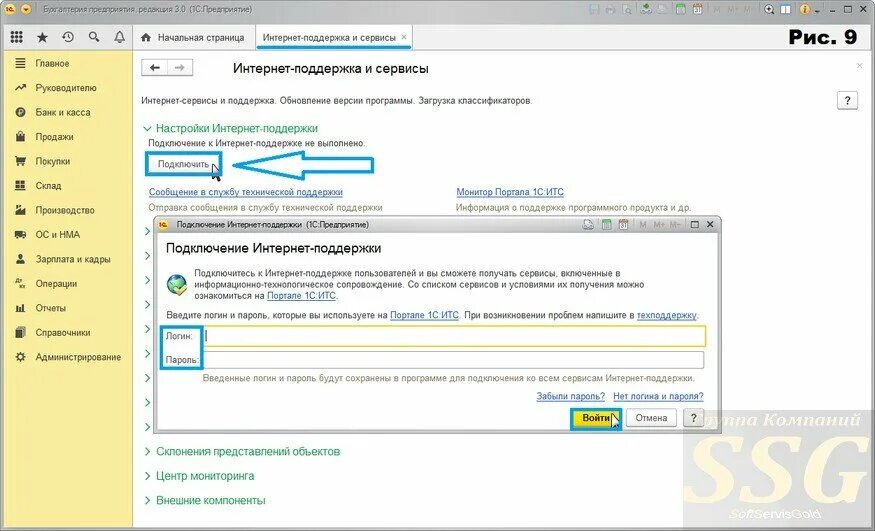Open Руководителю section in sidebar
875x531 pixels.
point(68,88)
